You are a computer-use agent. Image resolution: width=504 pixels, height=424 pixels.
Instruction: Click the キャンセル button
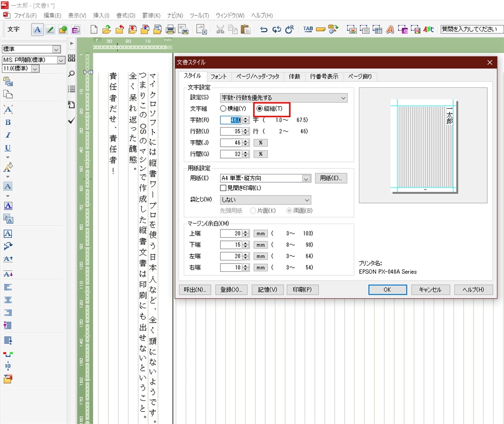coord(430,290)
